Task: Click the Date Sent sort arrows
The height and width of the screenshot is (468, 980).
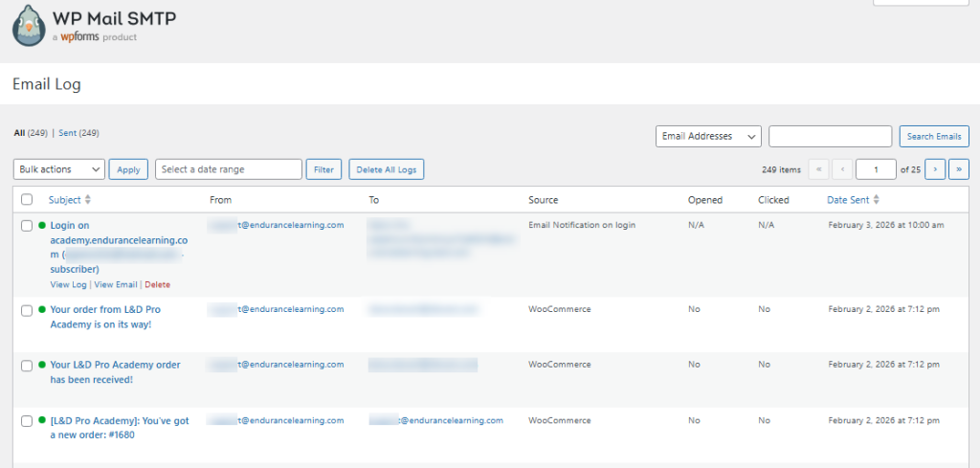Action: [x=877, y=200]
